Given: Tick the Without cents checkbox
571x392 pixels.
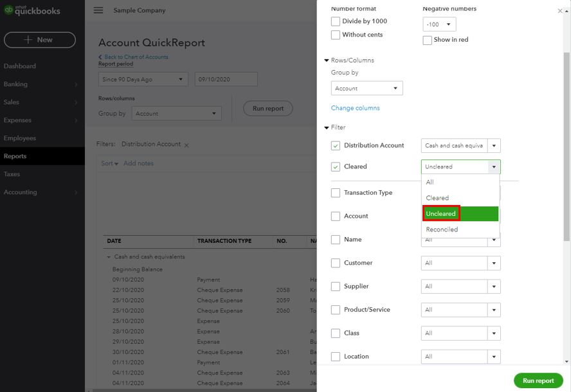Looking at the screenshot, I should (x=336, y=35).
